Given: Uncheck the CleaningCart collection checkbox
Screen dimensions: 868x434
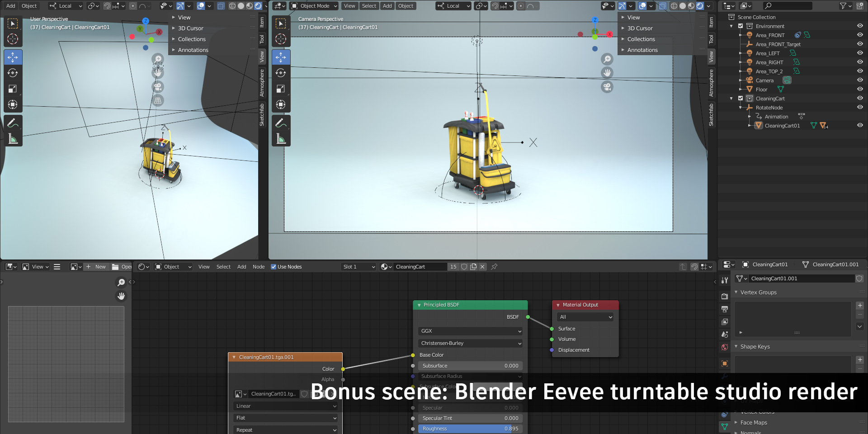Looking at the screenshot, I should [x=741, y=99].
